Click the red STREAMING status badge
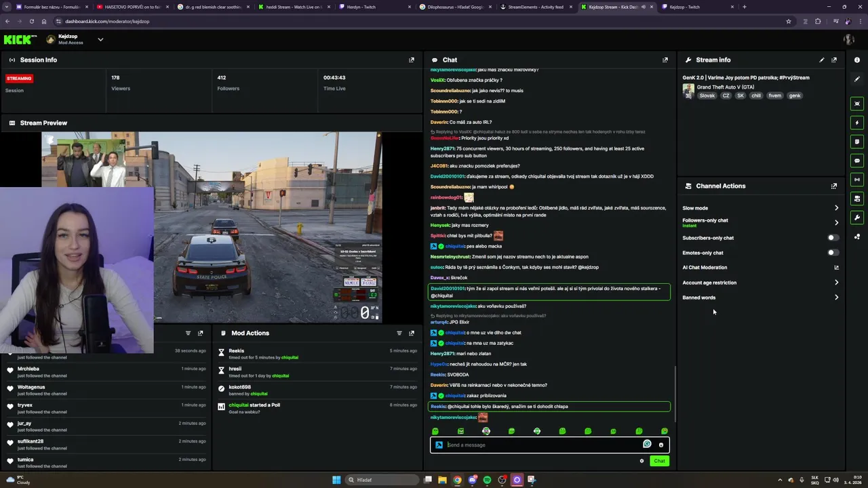Image resolution: width=868 pixels, height=488 pixels. 19,79
